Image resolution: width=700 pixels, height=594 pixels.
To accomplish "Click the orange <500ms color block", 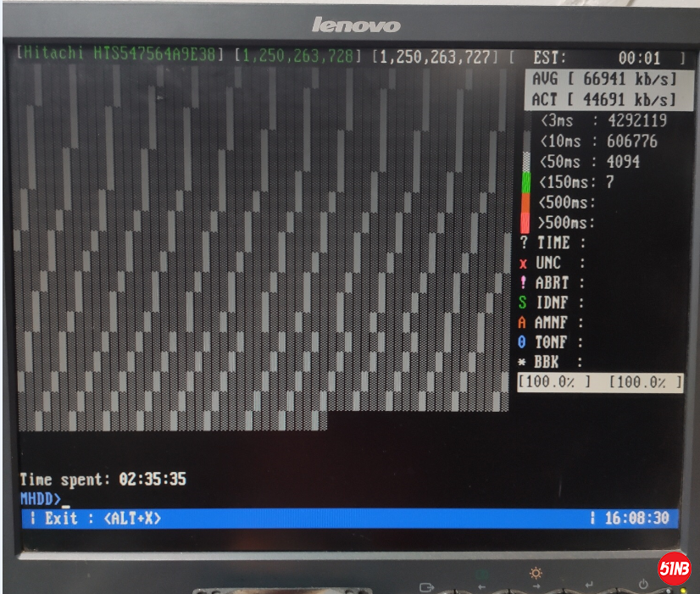I will click(x=526, y=203).
